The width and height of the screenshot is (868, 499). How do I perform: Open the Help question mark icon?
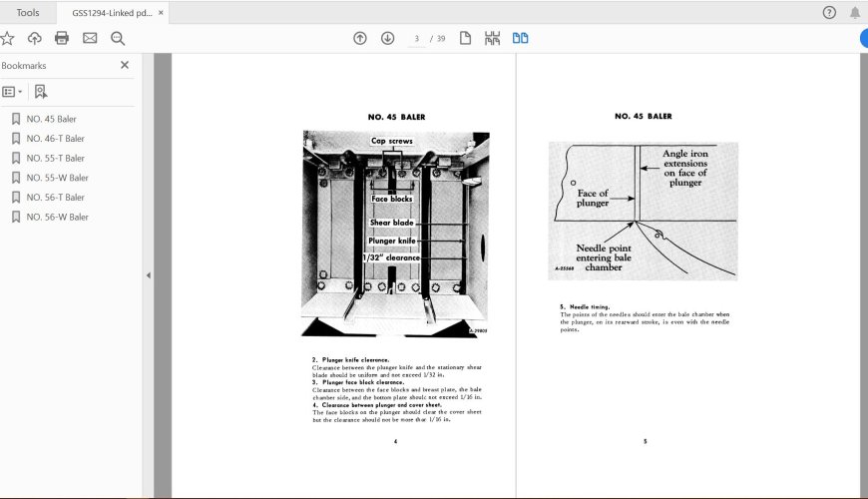tap(829, 12)
